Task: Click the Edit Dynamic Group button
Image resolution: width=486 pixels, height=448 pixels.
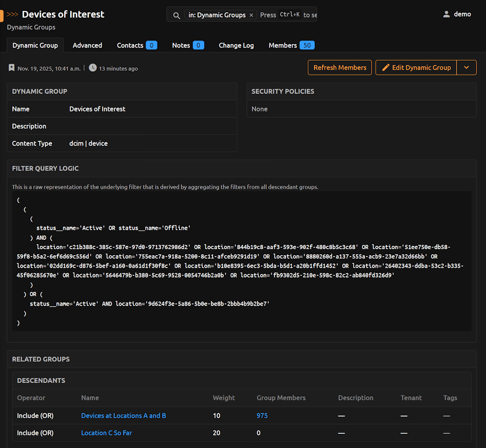Action: [416, 67]
